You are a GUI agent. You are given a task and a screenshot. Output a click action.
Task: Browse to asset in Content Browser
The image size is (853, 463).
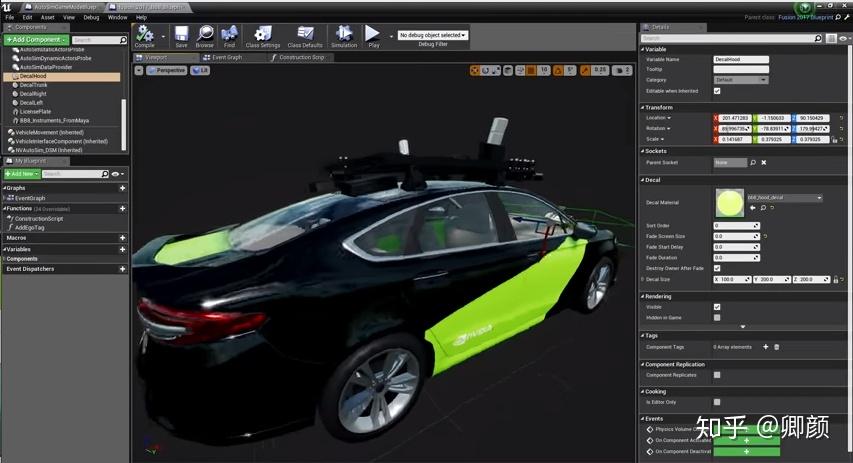[205, 36]
